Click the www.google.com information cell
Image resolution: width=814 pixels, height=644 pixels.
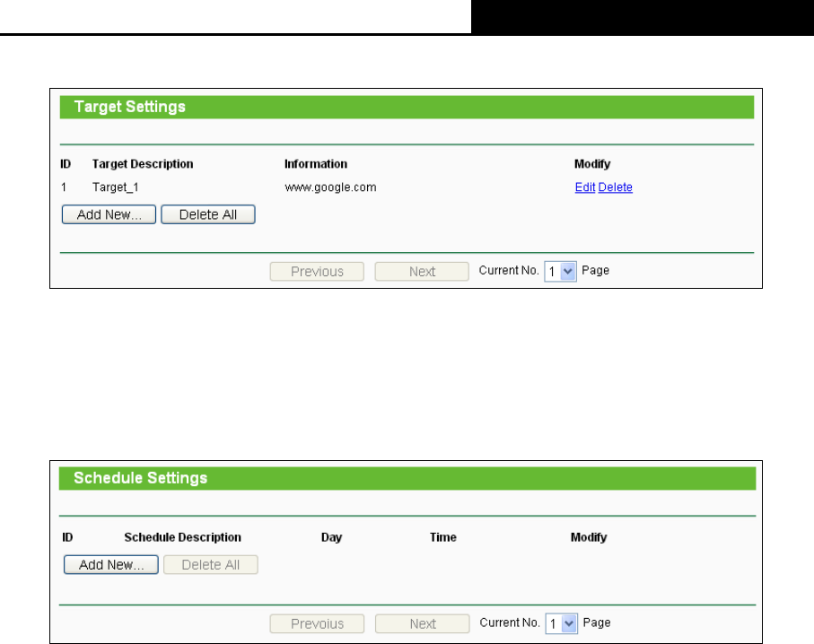pyautogui.click(x=330, y=187)
